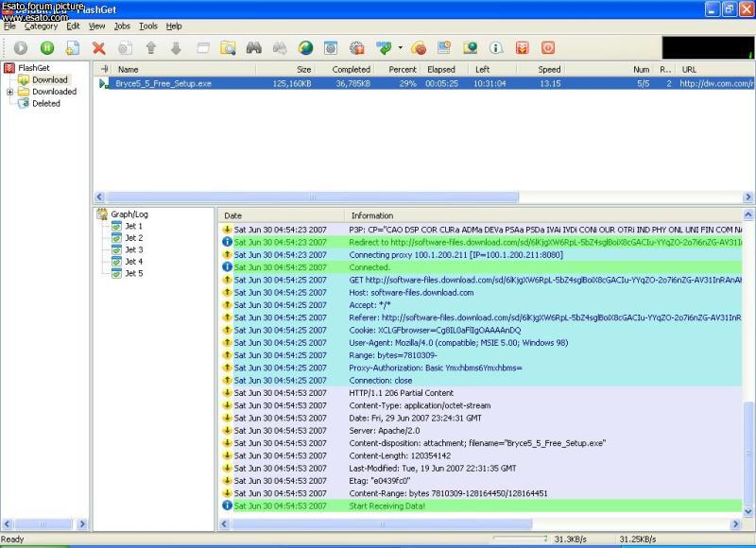Click the globe toolbar icon
Viewport: 756px width, 548px height.
(305, 48)
